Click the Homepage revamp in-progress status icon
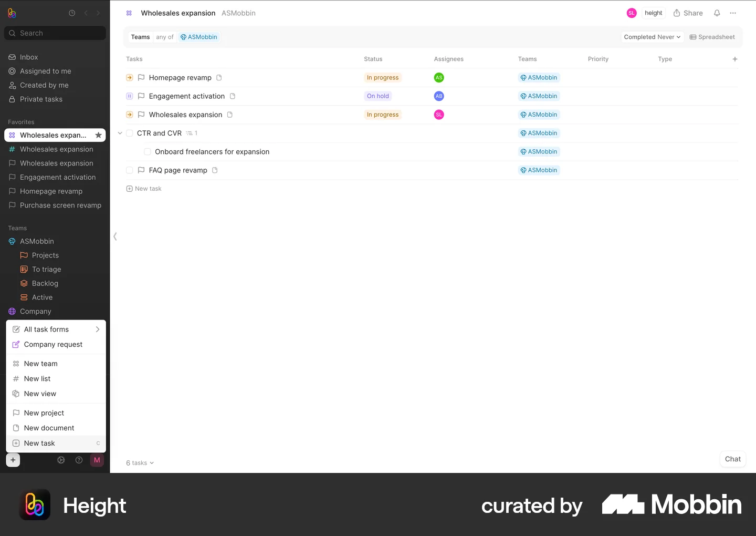Viewport: 756px width, 536px height. pyautogui.click(x=130, y=78)
